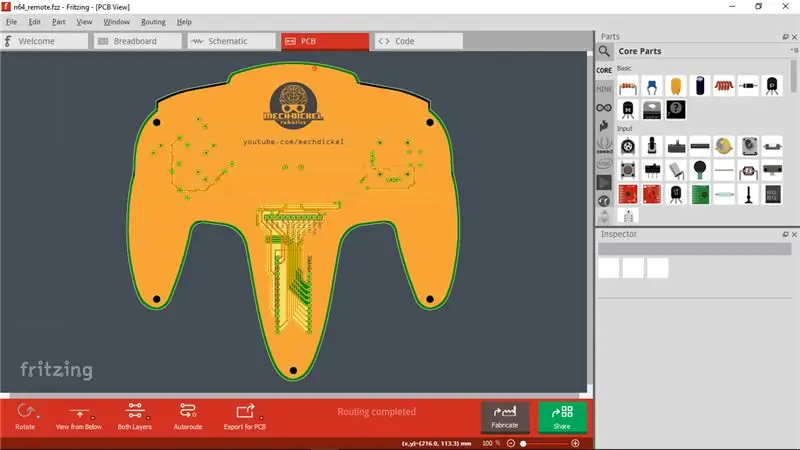This screenshot has height=450, width=800.
Task: Pick the blue ceramic capacitor part
Action: (652, 86)
